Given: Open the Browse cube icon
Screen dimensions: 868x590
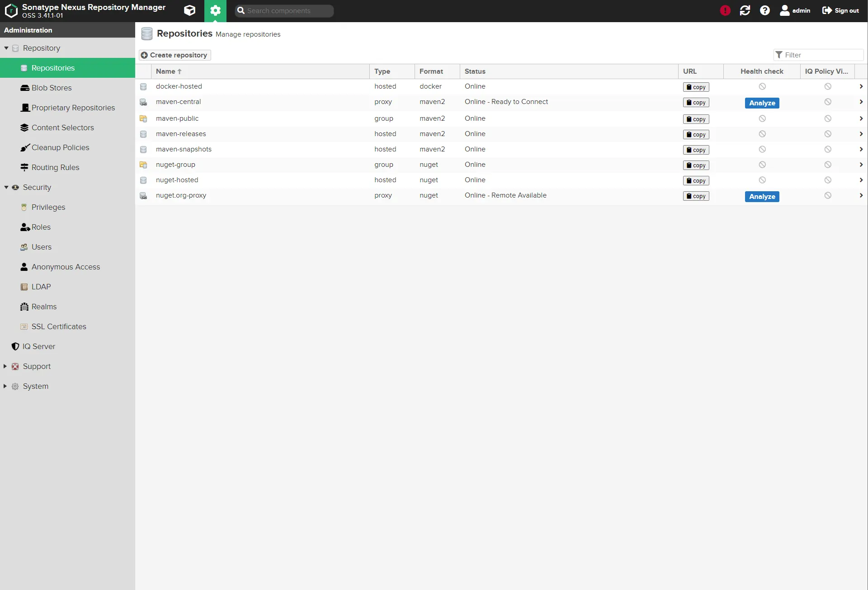Looking at the screenshot, I should pyautogui.click(x=190, y=10).
